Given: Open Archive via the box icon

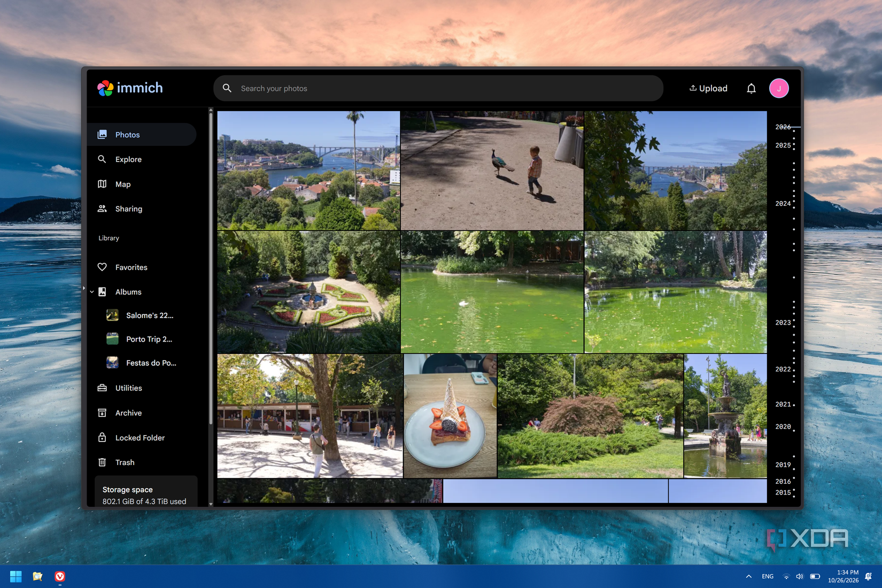Looking at the screenshot, I should [x=102, y=413].
